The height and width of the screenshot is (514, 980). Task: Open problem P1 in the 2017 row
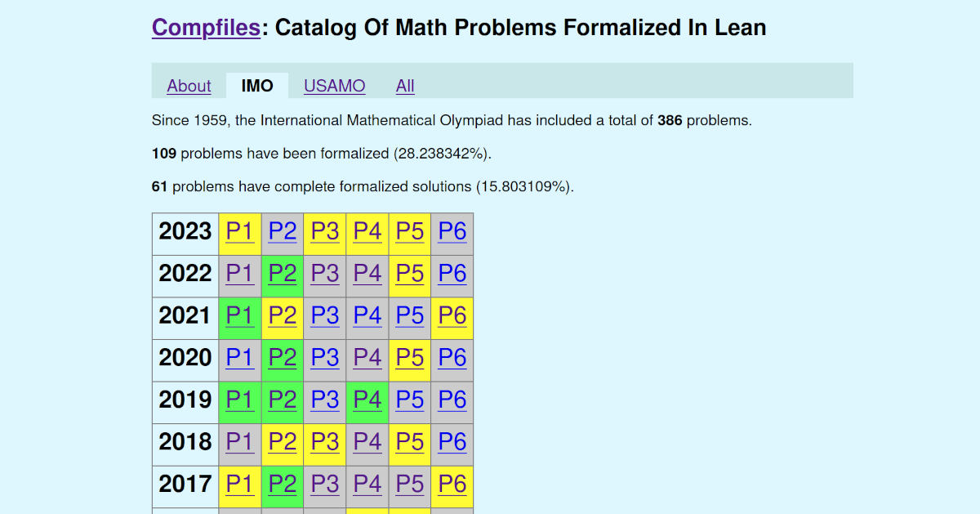[x=240, y=485]
